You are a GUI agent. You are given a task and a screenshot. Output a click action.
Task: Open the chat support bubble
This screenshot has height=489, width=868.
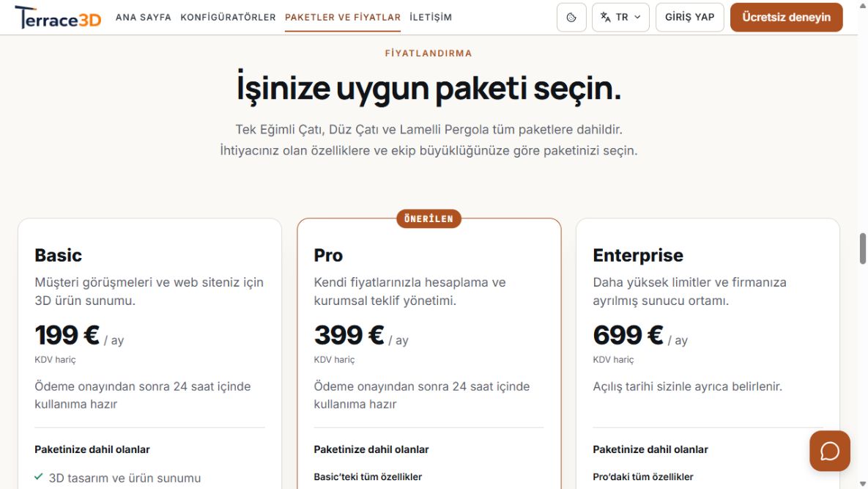click(829, 451)
